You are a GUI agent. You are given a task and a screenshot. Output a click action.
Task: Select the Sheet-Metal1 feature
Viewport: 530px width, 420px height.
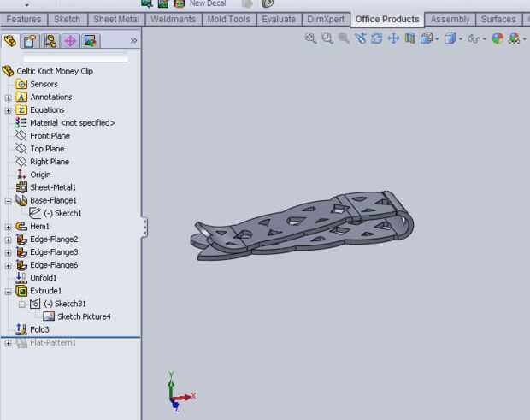point(53,187)
